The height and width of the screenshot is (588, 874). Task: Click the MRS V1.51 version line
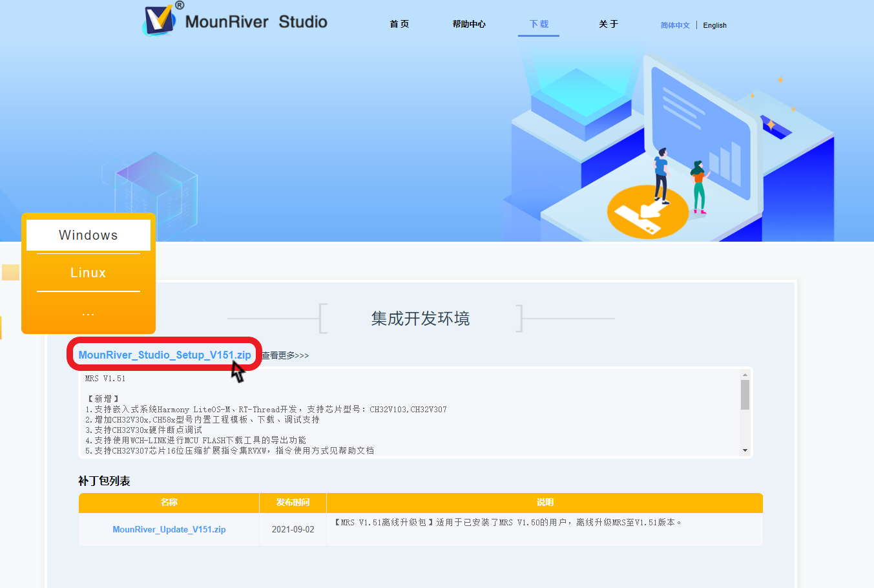tap(105, 379)
